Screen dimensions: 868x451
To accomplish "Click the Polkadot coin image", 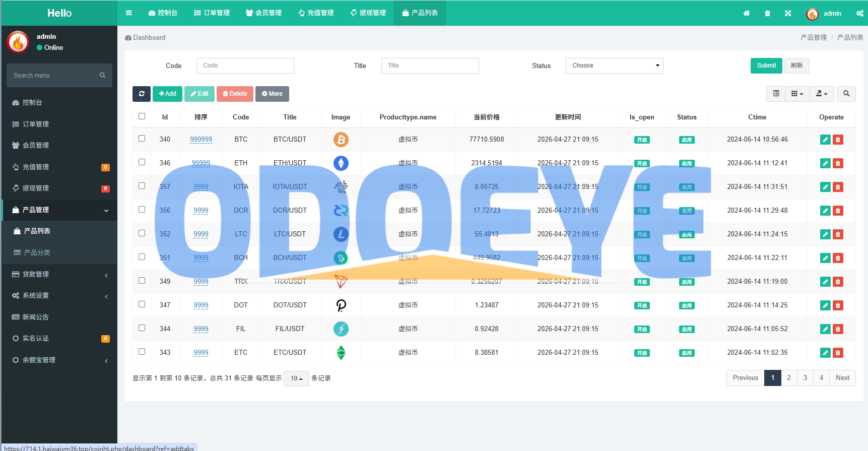I will (x=341, y=305).
